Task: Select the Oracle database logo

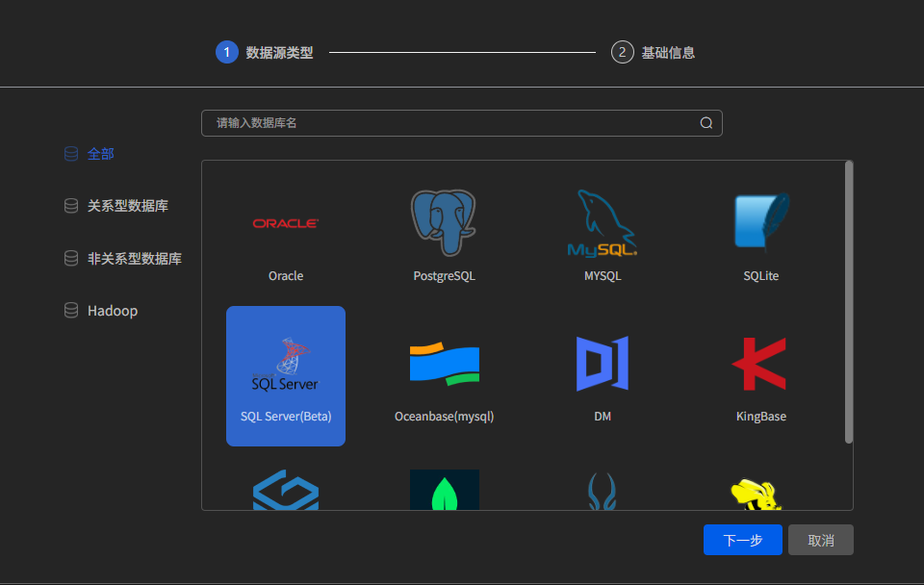Action: [x=286, y=223]
